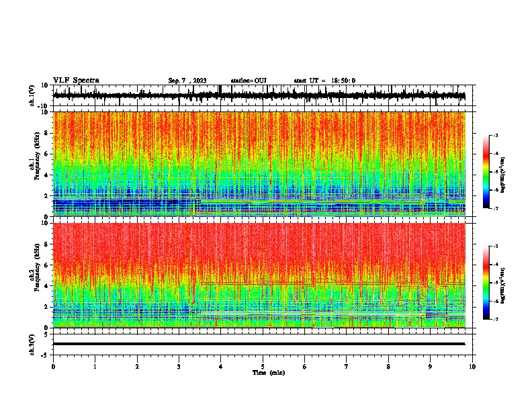Click the "ch.1(V)" waveform axis label

point(32,95)
